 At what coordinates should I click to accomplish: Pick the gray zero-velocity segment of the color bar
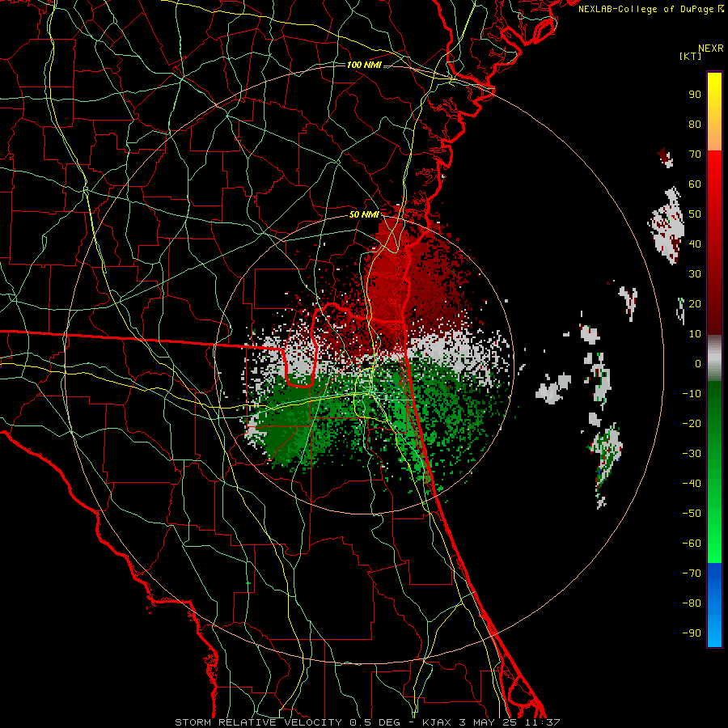coord(714,358)
